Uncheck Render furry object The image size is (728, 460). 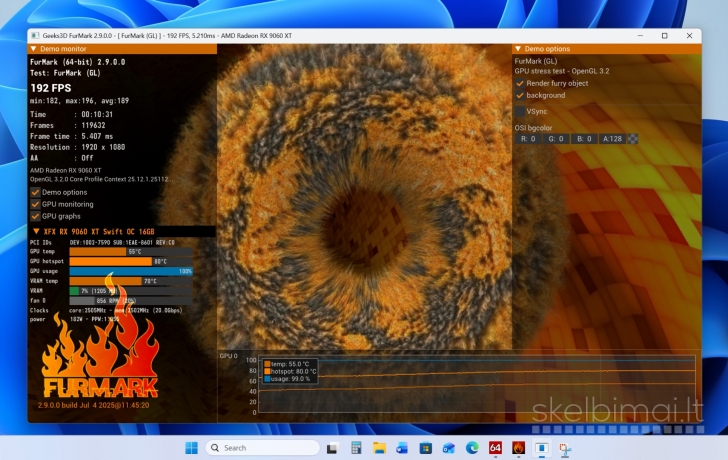coord(520,83)
